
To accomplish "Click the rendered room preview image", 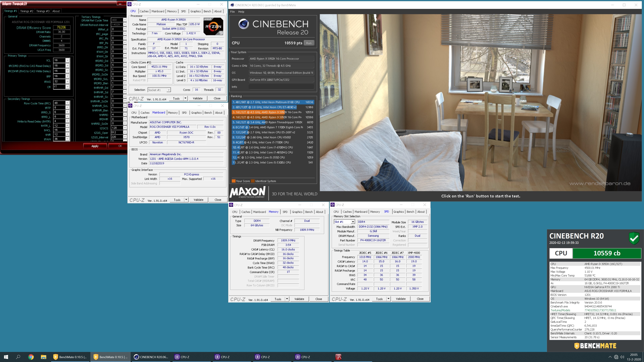I will [480, 102].
